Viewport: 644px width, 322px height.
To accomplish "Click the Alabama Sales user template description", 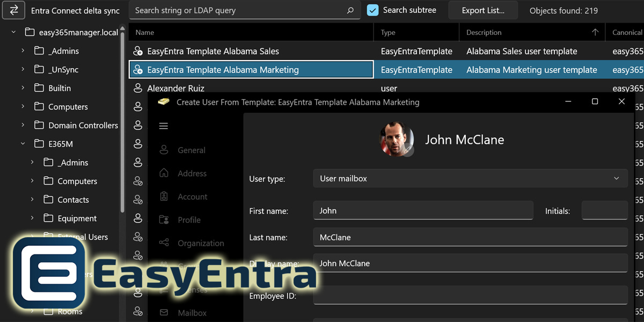I will click(x=522, y=52).
